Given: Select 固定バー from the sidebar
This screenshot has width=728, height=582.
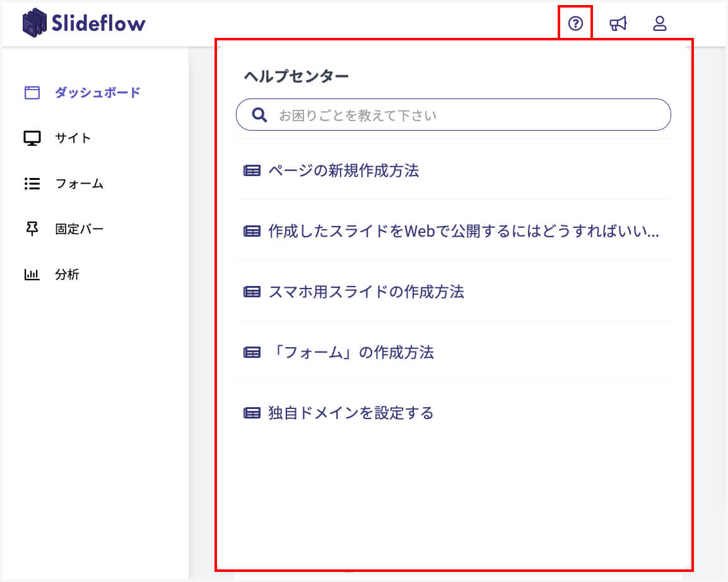Looking at the screenshot, I should point(79,229).
